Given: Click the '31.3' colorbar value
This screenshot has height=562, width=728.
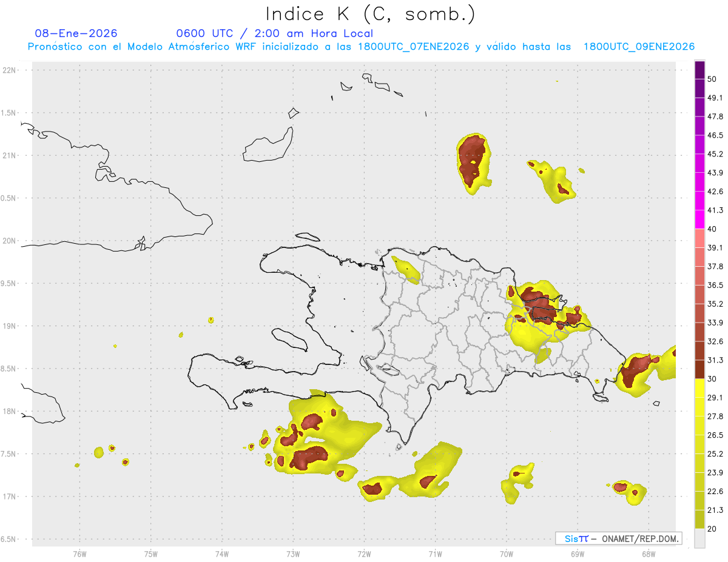Looking at the screenshot, I should [715, 360].
